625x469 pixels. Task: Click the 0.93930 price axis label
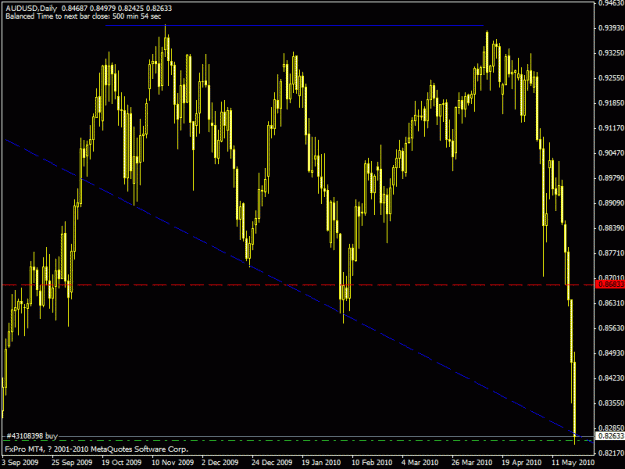coord(611,28)
